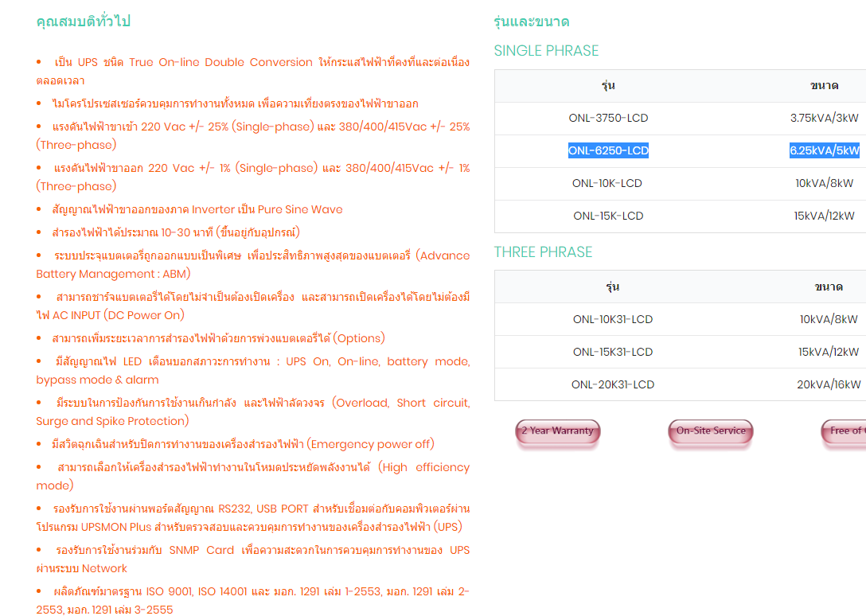Click bullet about SNMP Card support
The image size is (866, 616).
253,559
